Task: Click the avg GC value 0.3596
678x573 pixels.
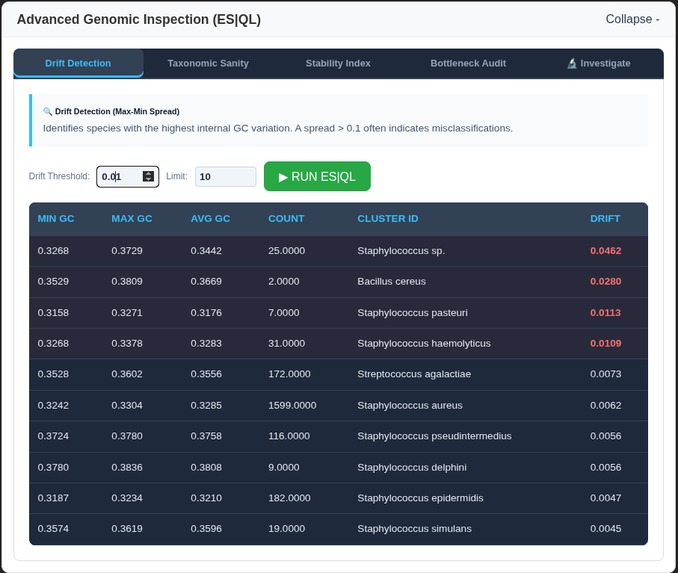Action: [x=206, y=529]
